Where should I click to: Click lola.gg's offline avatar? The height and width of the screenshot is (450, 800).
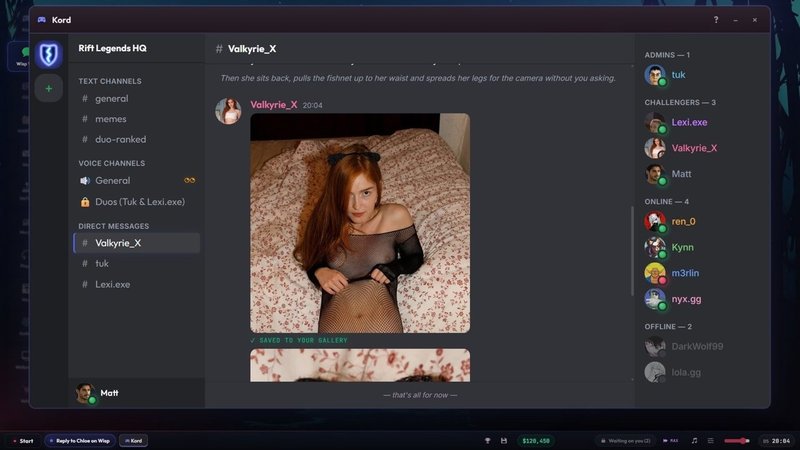pyautogui.click(x=655, y=372)
